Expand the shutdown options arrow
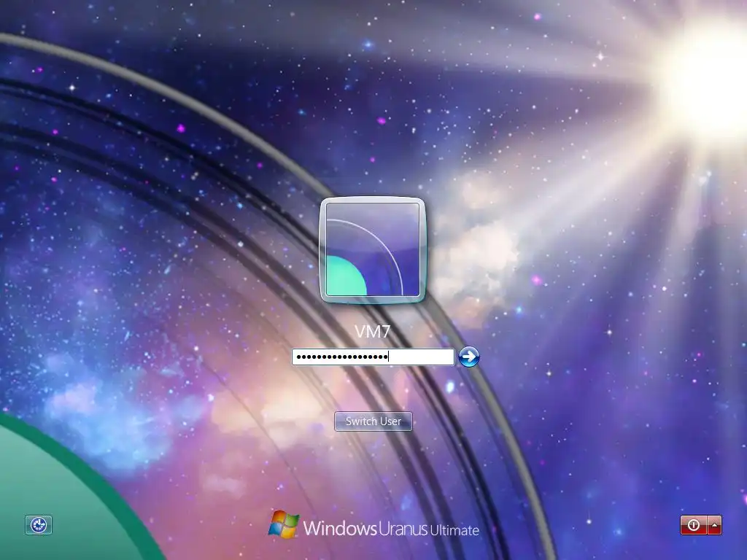Screen dimensions: 747x560 click(715, 525)
